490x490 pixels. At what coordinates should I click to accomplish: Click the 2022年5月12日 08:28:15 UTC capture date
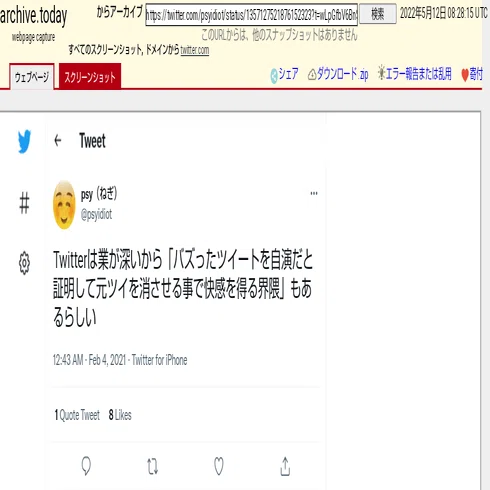click(444, 13)
